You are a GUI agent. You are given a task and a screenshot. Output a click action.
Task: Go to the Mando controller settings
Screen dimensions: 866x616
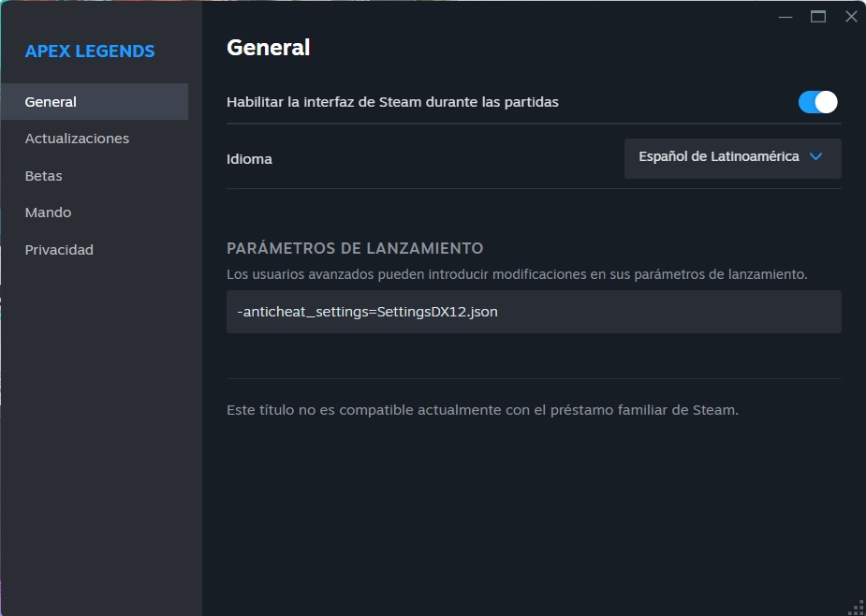click(48, 213)
